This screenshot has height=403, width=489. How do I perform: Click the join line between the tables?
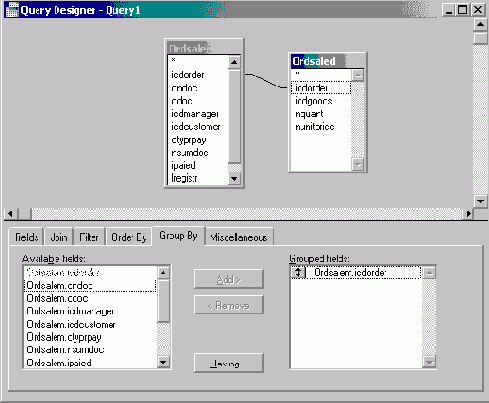point(266,80)
